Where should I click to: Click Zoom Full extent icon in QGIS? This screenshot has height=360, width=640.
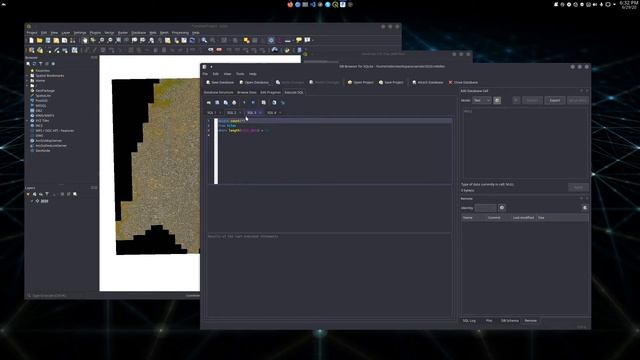coord(118,40)
